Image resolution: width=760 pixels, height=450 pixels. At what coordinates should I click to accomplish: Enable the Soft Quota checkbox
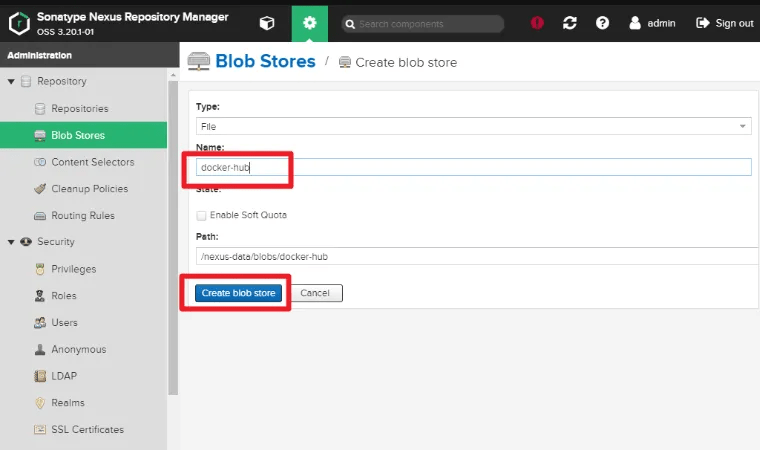[201, 215]
